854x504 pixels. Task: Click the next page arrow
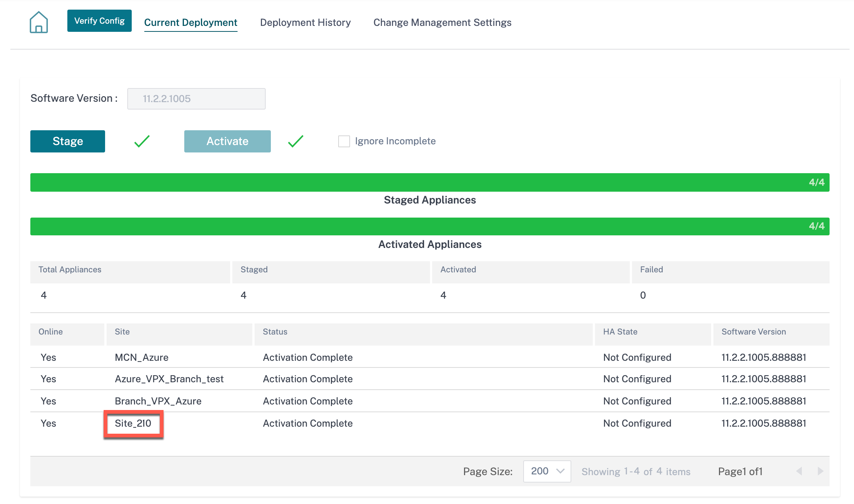pyautogui.click(x=820, y=471)
